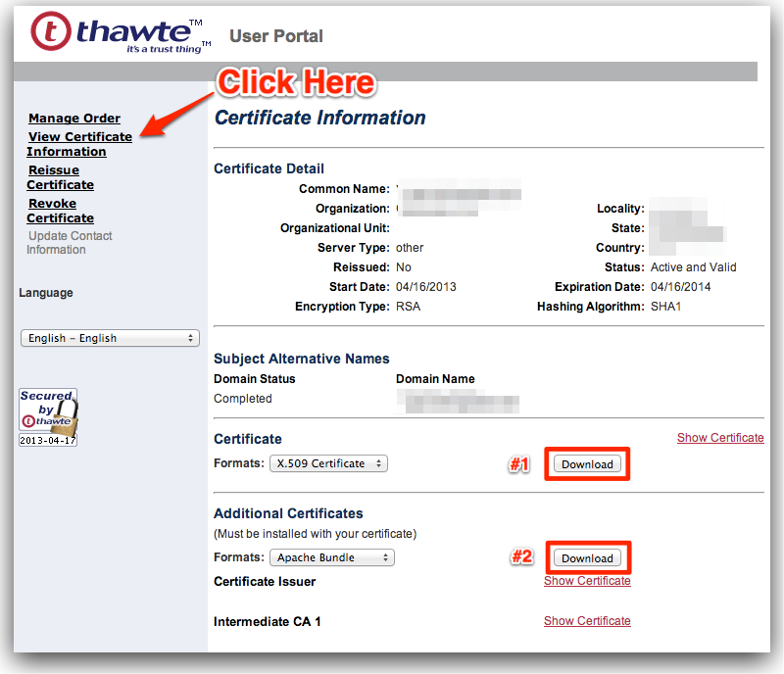
Task: Select the status value Active and Valid
Action: pos(694,267)
